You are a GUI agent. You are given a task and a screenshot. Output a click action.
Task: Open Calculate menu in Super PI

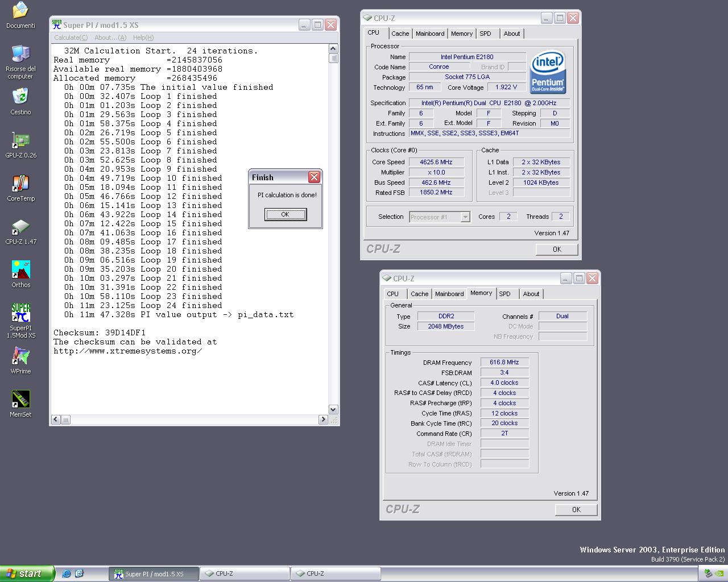point(71,38)
